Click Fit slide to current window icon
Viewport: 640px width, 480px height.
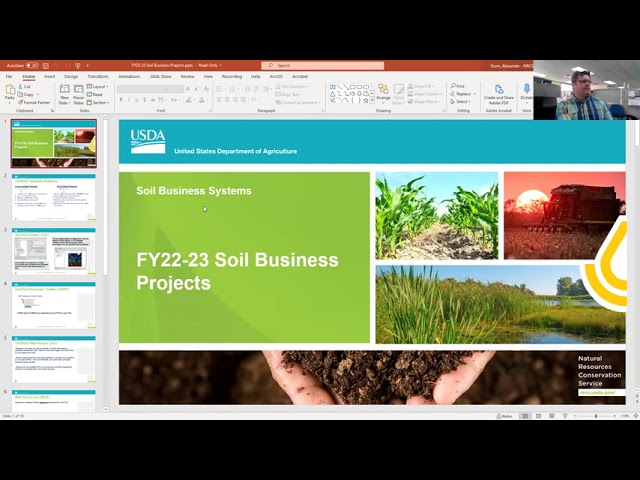[x=636, y=416]
